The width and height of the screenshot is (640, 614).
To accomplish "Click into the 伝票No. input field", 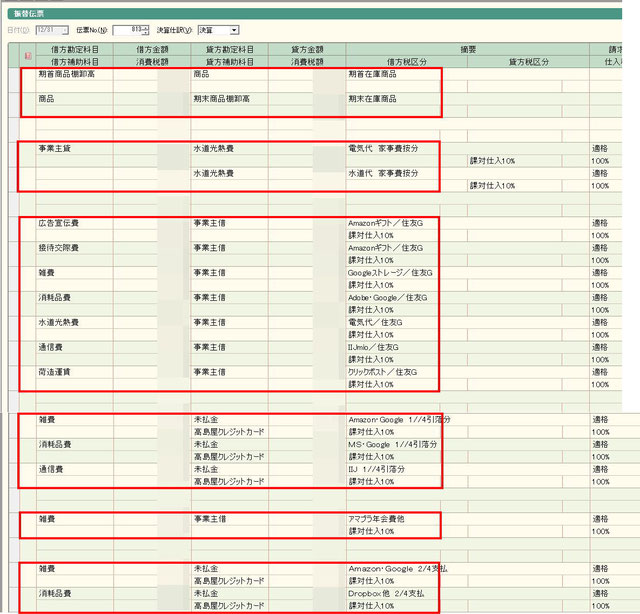I will [x=127, y=30].
